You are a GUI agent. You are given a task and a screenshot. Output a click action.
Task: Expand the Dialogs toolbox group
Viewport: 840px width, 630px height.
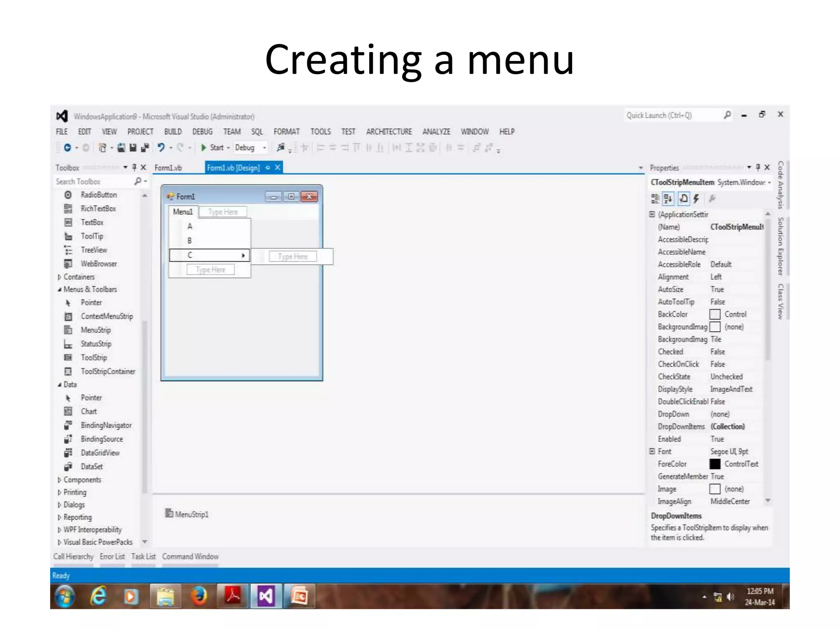[59, 505]
